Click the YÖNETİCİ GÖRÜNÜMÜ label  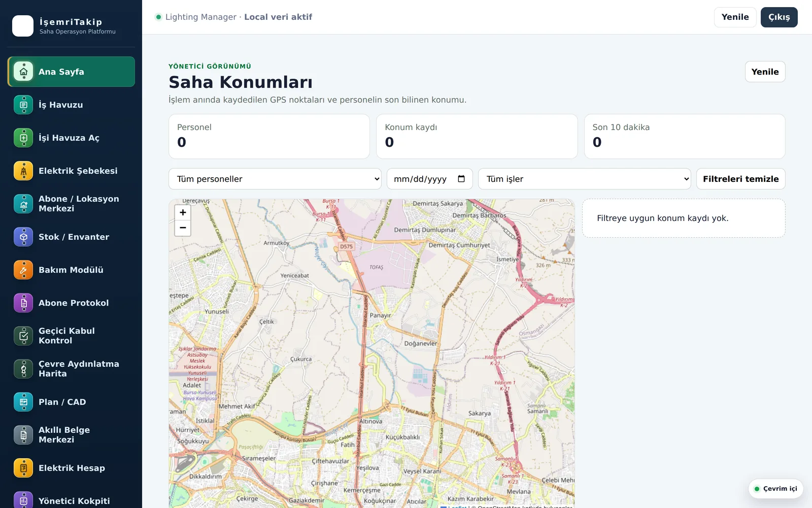[210, 66]
